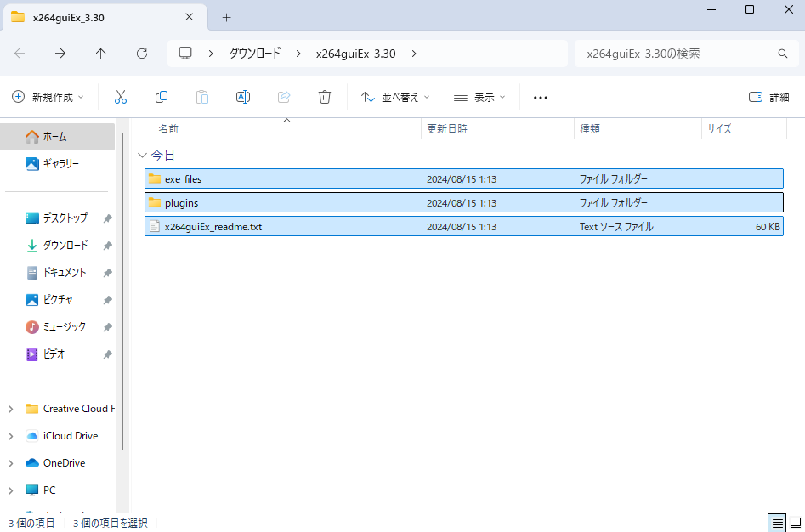Go back with the left arrow
The height and width of the screenshot is (532, 805).
click(x=20, y=54)
